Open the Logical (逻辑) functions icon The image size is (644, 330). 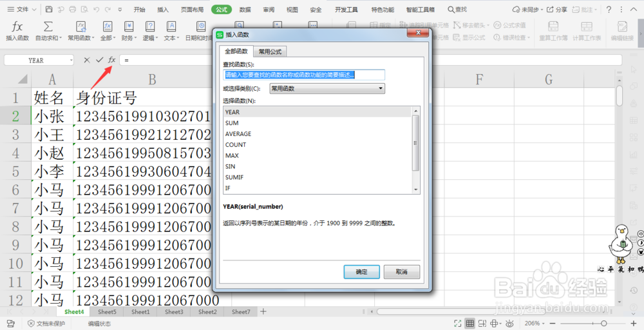150,26
